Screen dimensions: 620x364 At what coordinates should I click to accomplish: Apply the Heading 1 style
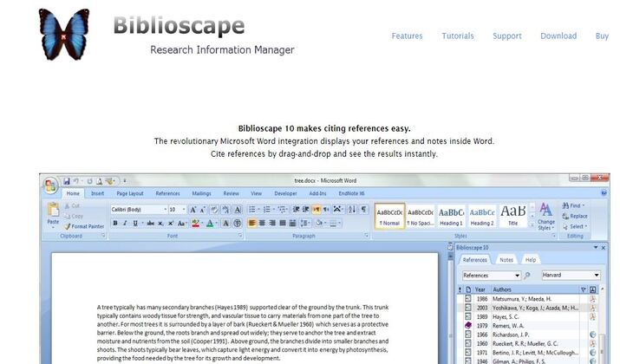click(451, 216)
